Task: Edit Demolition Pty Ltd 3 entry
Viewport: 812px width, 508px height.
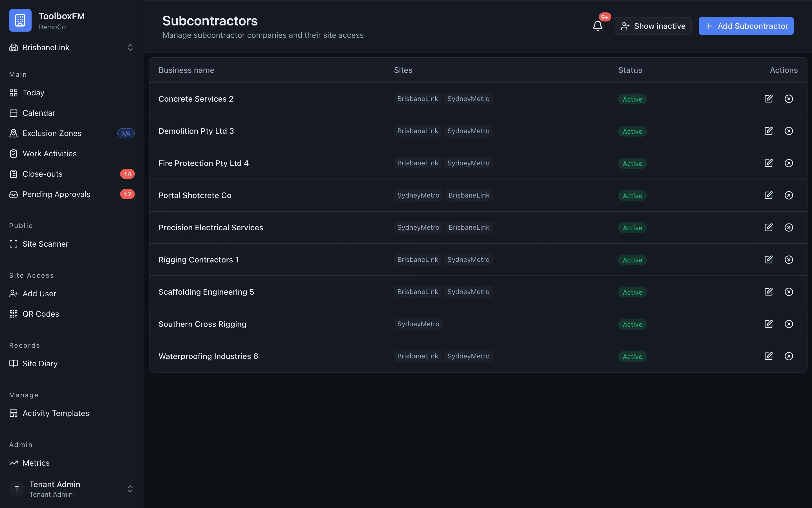Action: 768,131
